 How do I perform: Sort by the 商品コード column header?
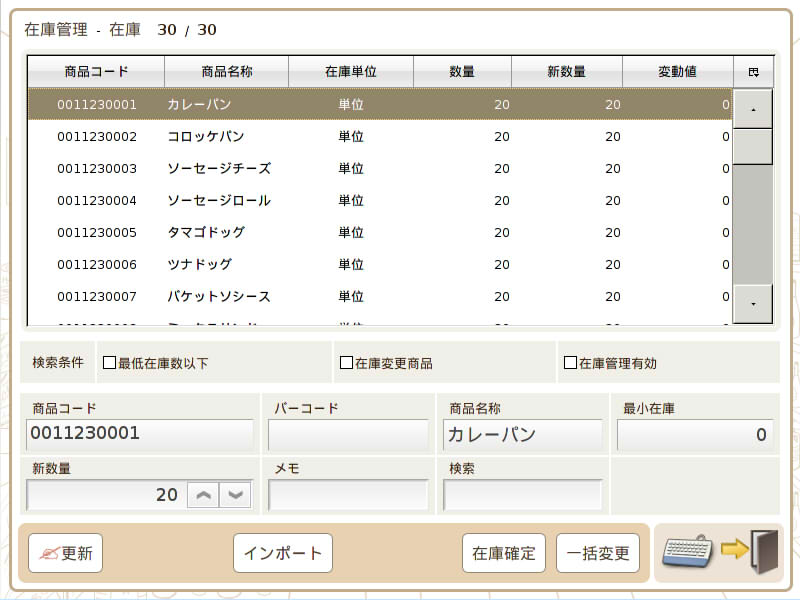point(96,72)
